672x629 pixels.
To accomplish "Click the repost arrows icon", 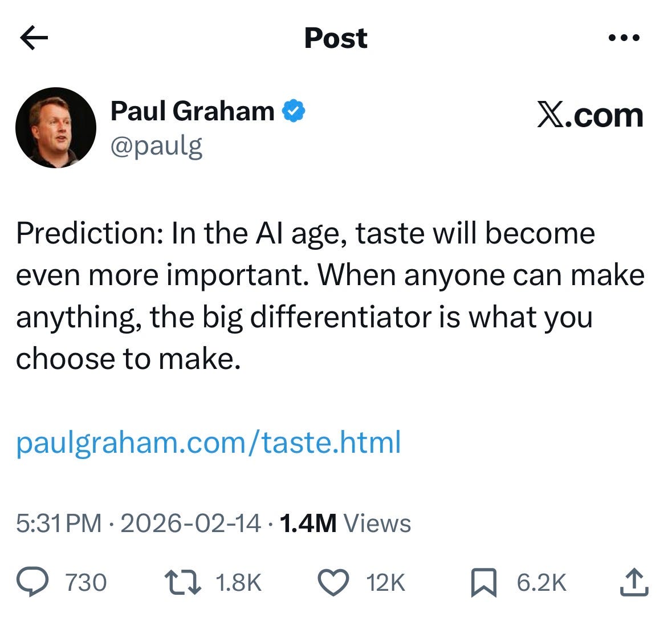I will (x=183, y=582).
